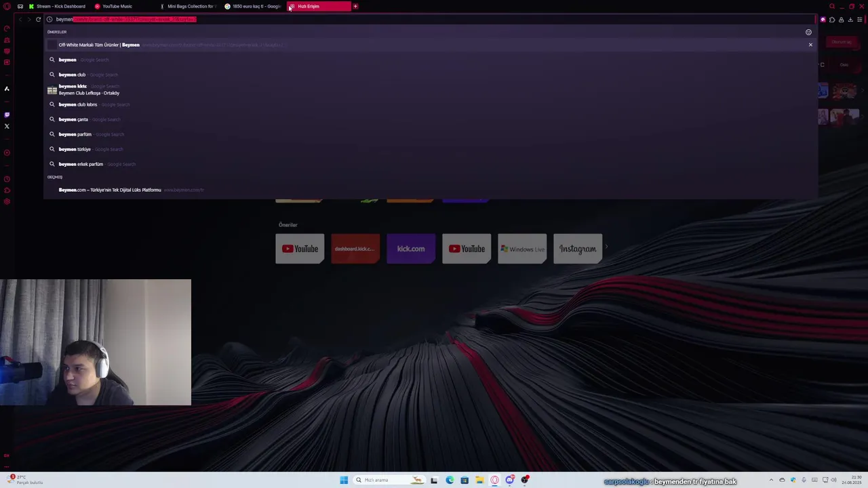This screenshot has width=868, height=488.
Task: Open Windows Live speed dial tile
Action: point(522,249)
